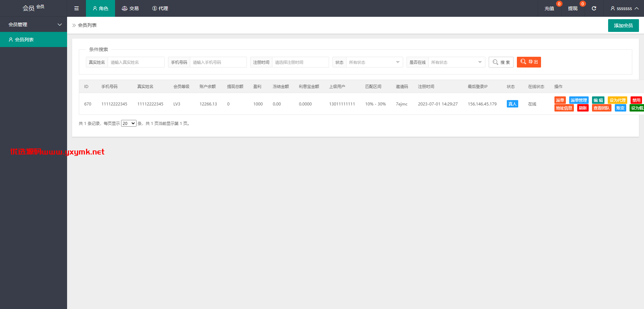Viewport: 644px width, 309px height.
Task: Expand the 是否在线 online dropdown
Action: click(457, 62)
